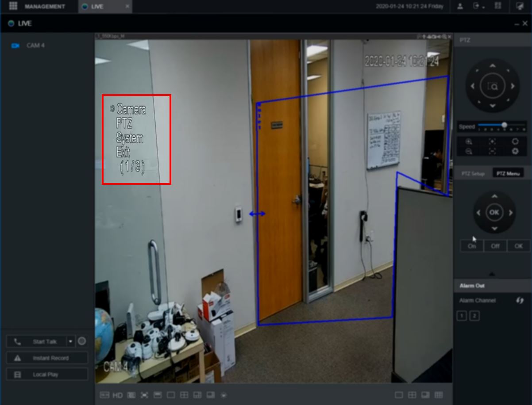Click the focus far icon

pyautogui.click(x=492, y=151)
